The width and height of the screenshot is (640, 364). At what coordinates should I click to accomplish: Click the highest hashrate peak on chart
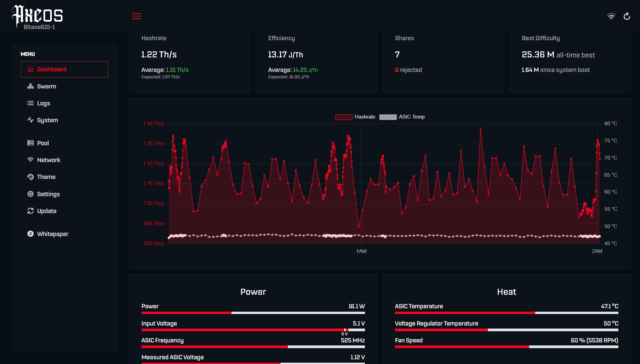click(481, 129)
